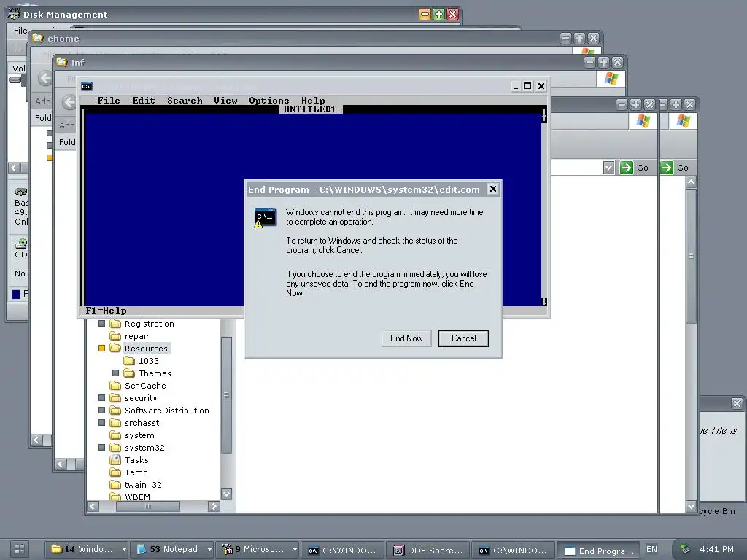
Task: Select the Tasks scheduled folder icon
Action: click(115, 460)
